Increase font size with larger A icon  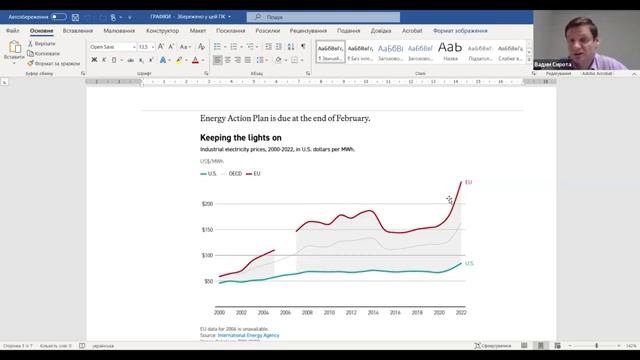161,47
